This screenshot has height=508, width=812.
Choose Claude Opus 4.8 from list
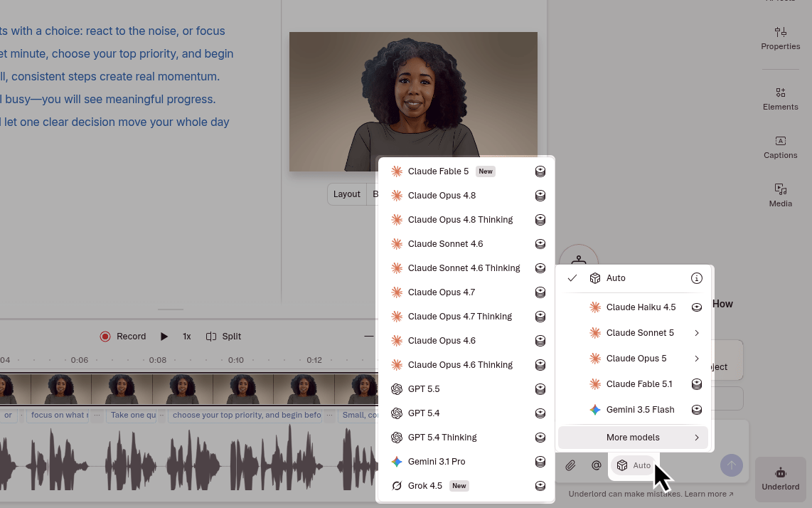point(466,196)
